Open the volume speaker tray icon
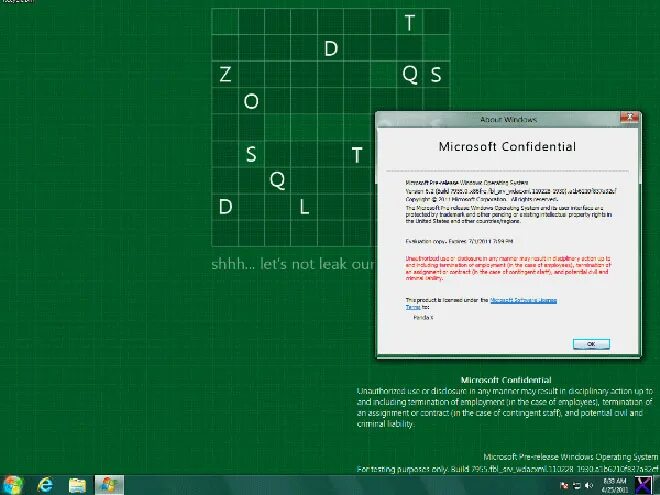Screen dimensions: 660x495 [589, 485]
